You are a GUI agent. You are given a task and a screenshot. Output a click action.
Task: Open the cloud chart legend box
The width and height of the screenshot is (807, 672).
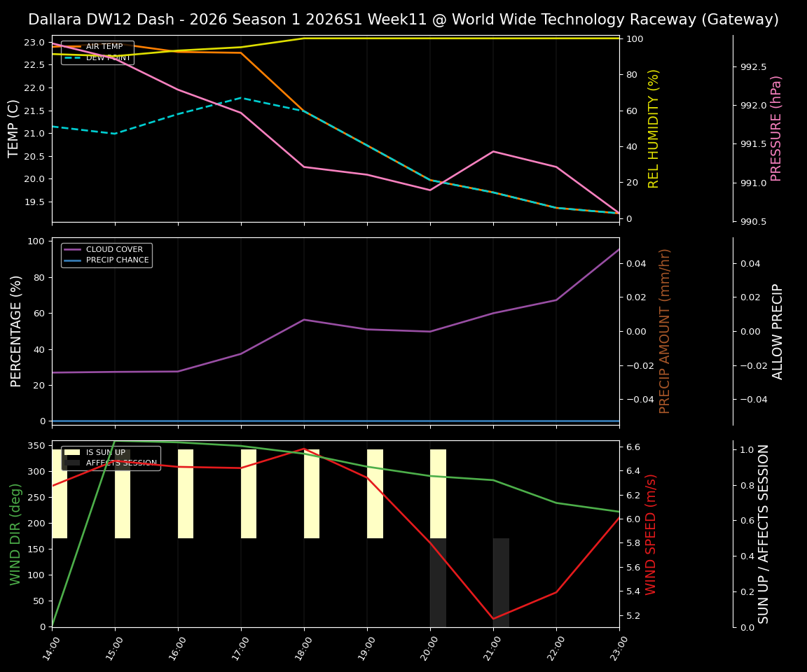[x=105, y=254]
